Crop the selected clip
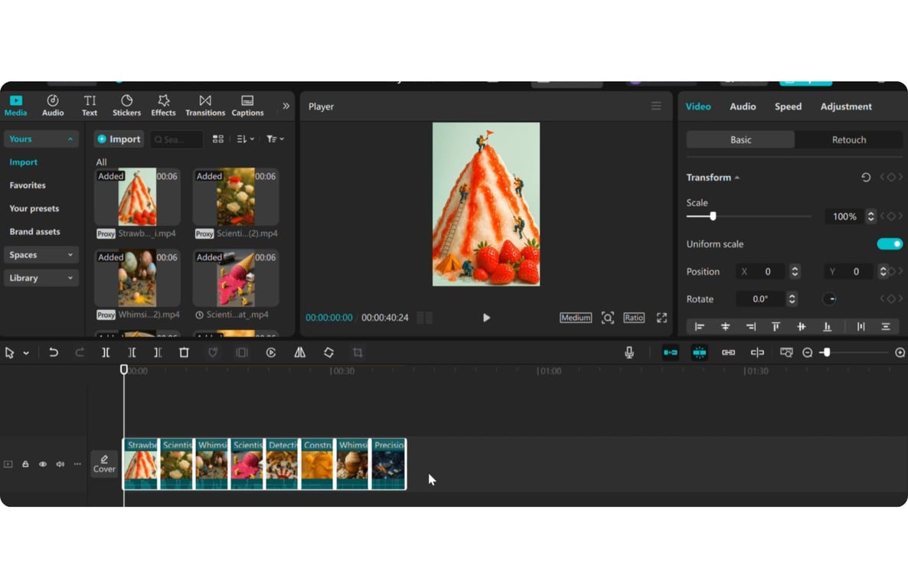Viewport: 908px width, 588px height. point(358,352)
